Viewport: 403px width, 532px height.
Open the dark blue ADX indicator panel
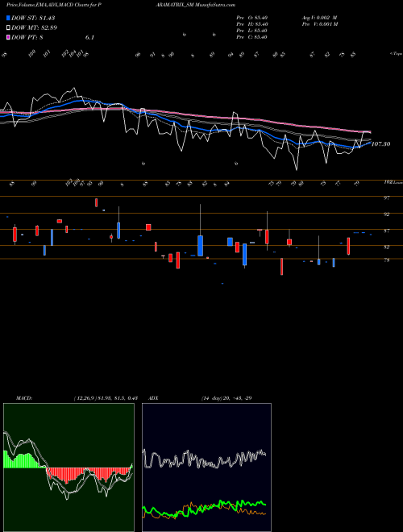pos(206,468)
